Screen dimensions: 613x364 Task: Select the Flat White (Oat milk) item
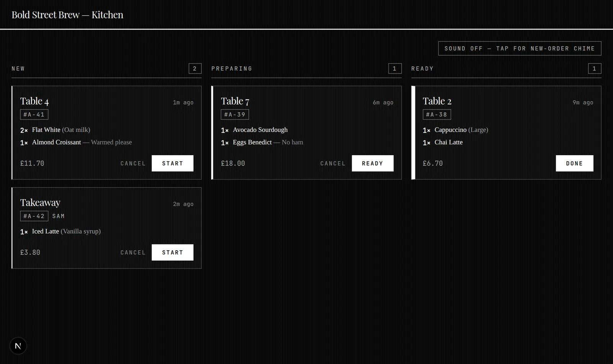click(55, 130)
